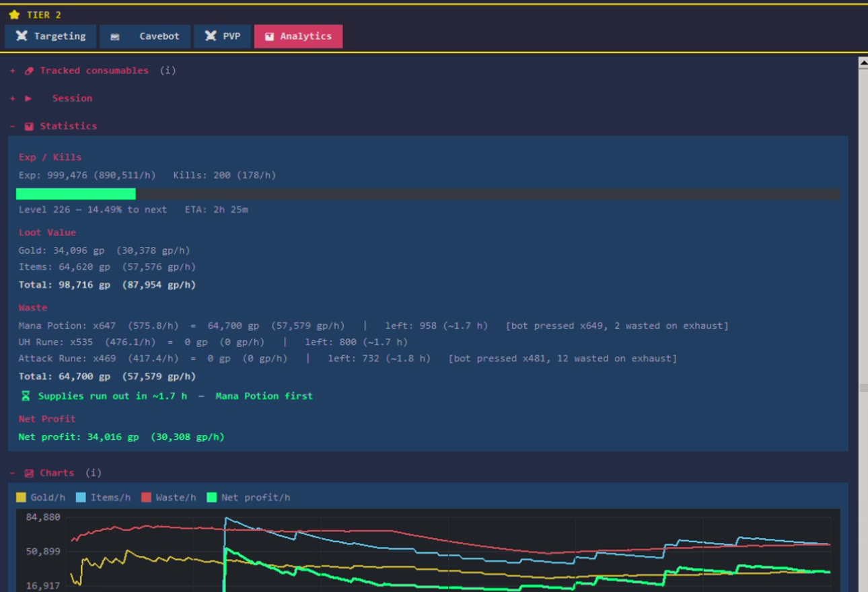868x592 pixels.
Task: Click the vertical scrollbar thumb
Action: coord(863,388)
